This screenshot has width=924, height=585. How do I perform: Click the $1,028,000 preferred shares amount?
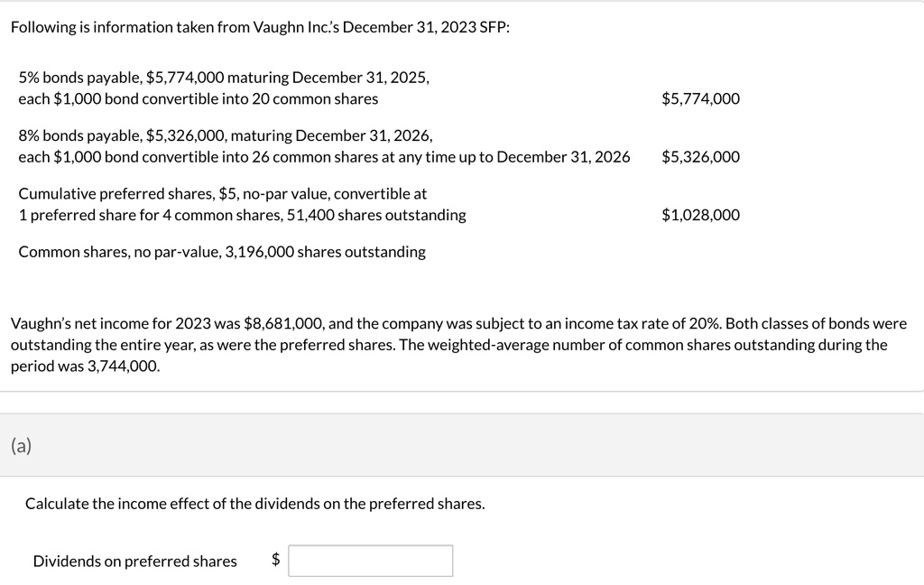700,215
